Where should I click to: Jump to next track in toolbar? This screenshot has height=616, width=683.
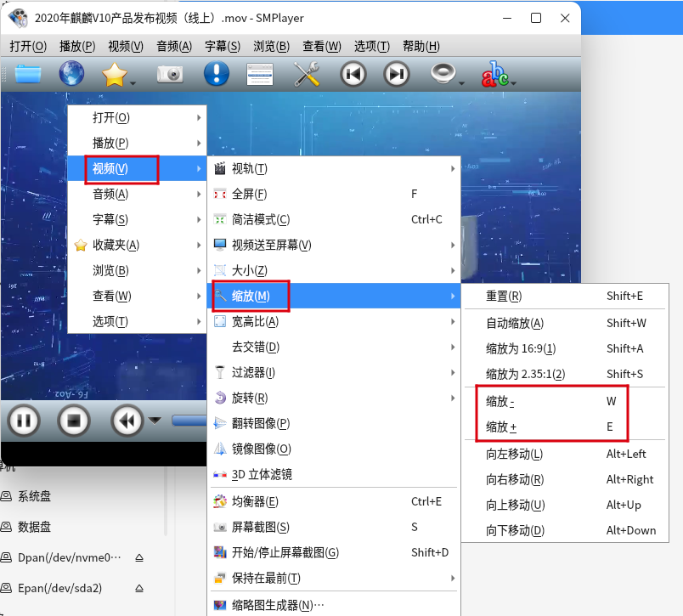396,75
